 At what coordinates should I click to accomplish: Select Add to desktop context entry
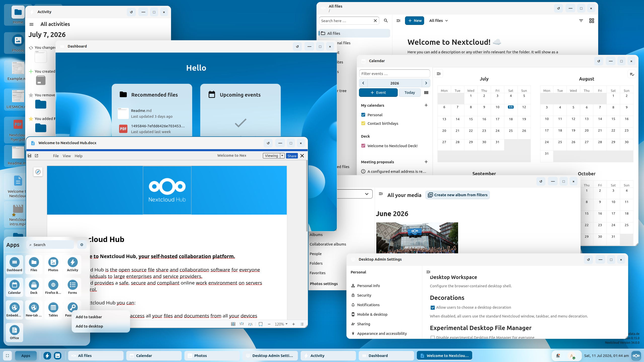click(101, 326)
